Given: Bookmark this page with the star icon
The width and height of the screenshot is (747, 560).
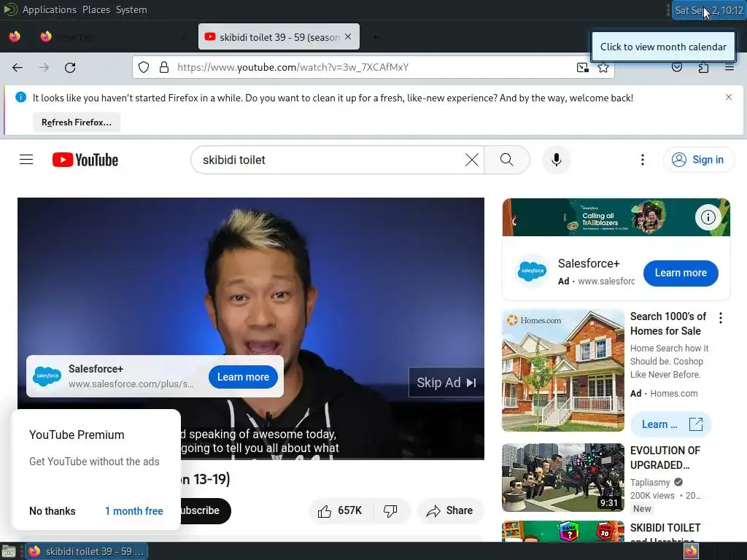Looking at the screenshot, I should (x=603, y=68).
